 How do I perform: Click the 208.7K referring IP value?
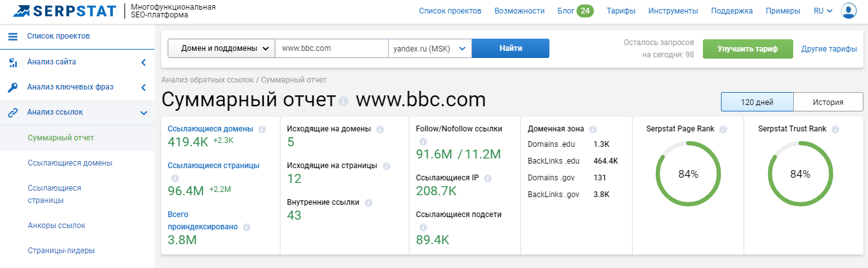437,191
